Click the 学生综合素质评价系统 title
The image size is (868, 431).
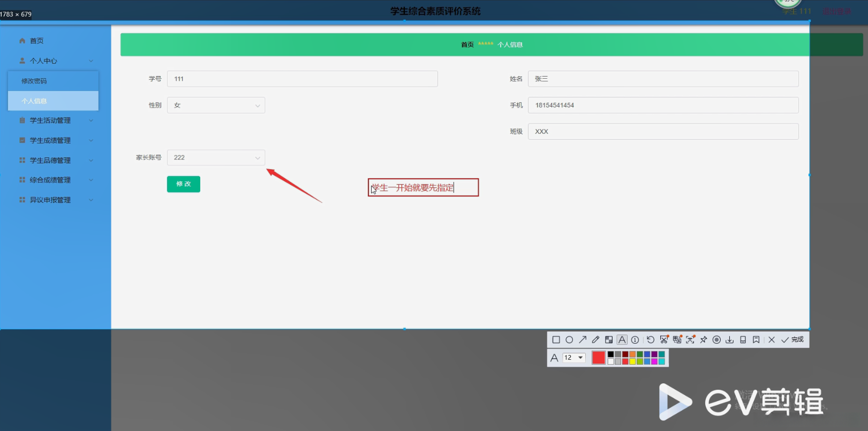[435, 11]
